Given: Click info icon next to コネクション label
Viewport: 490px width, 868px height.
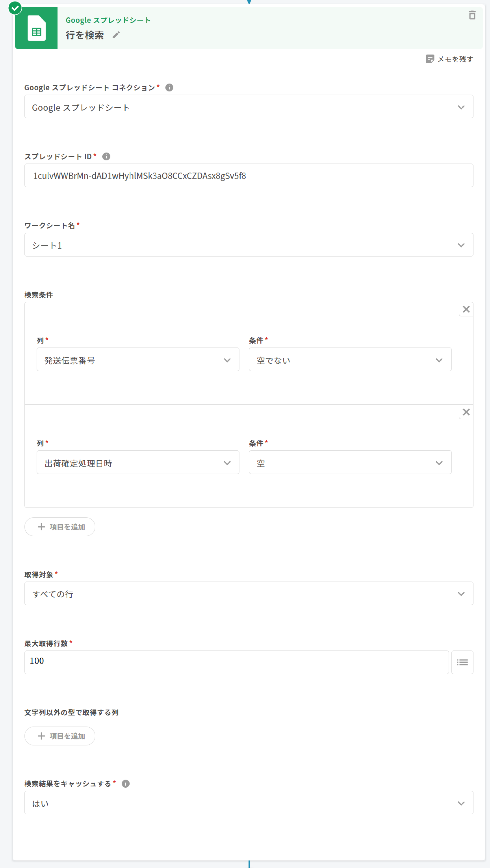Looking at the screenshot, I should click(169, 88).
